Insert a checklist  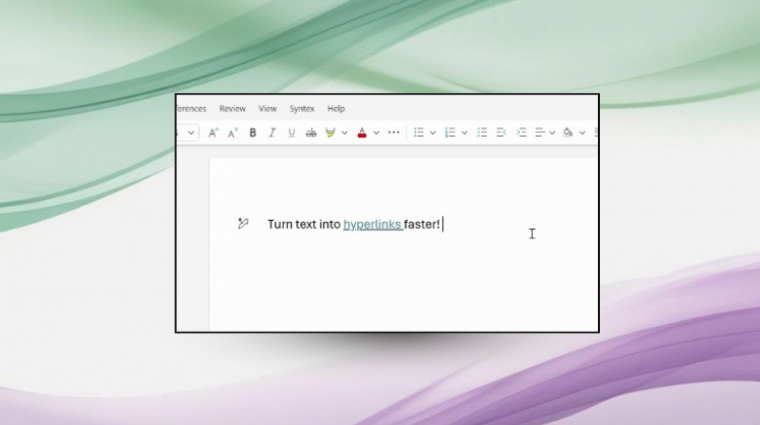click(x=482, y=133)
